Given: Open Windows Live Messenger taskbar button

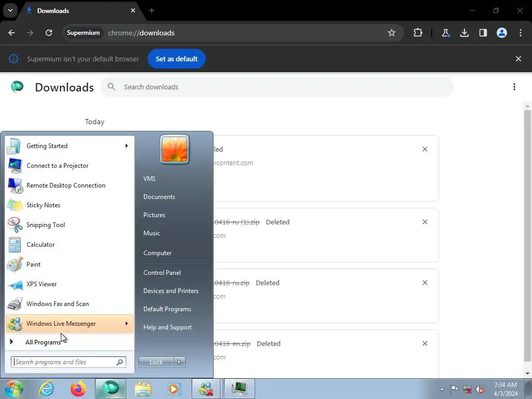Looking at the screenshot, I should coord(206,389).
